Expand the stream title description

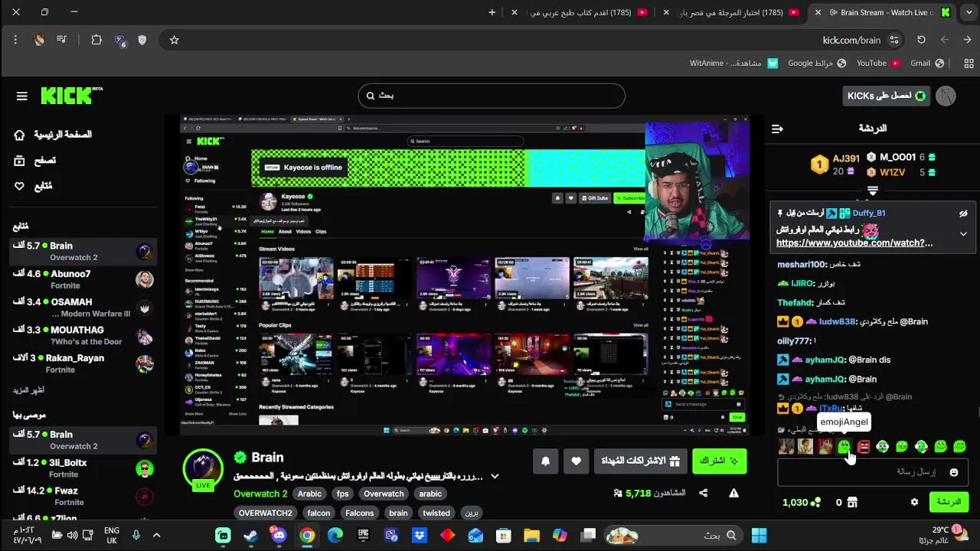click(495, 476)
